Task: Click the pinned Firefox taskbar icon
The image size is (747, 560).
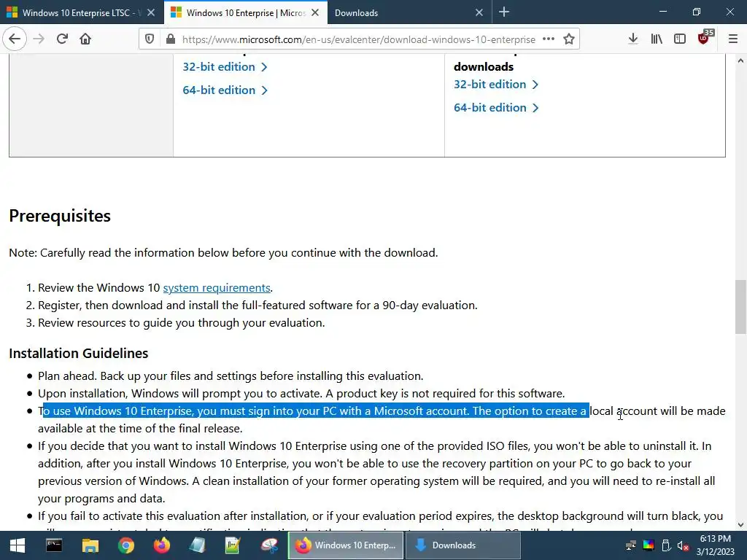Action: pos(161,545)
